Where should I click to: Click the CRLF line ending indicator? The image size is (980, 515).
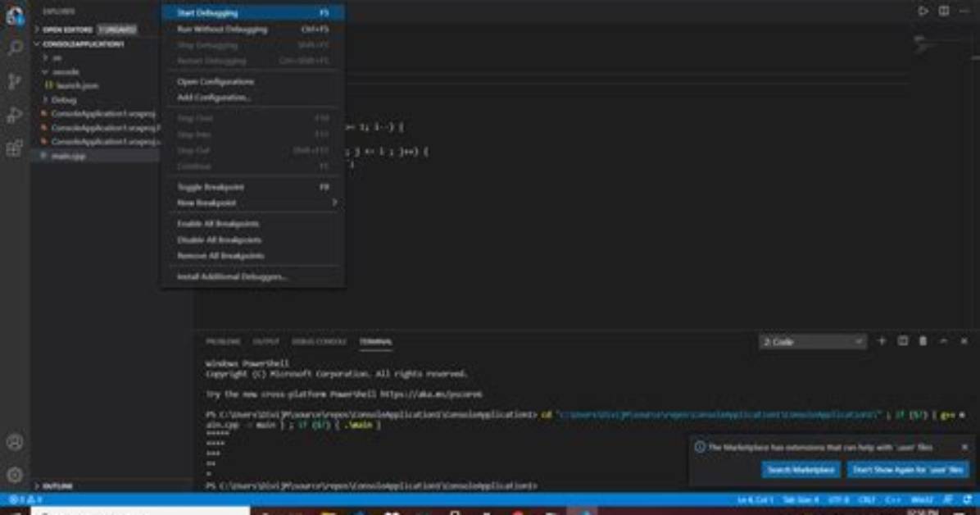pyautogui.click(x=867, y=499)
